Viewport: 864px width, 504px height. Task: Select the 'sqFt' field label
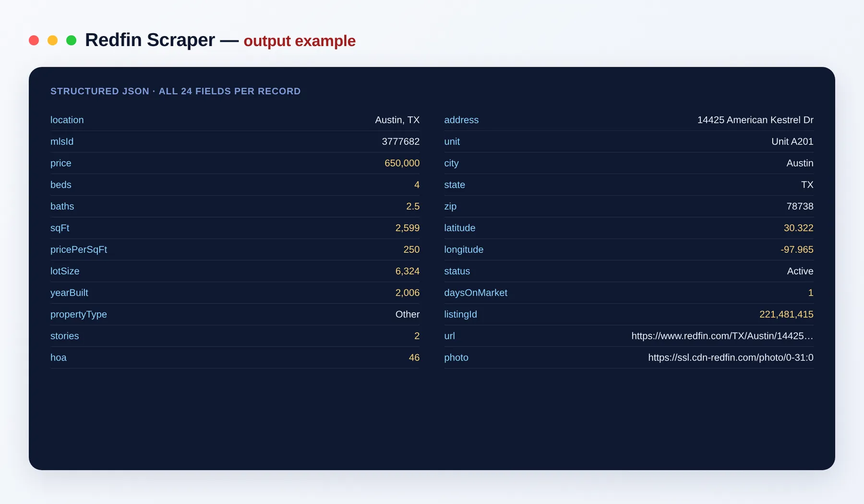coord(60,228)
